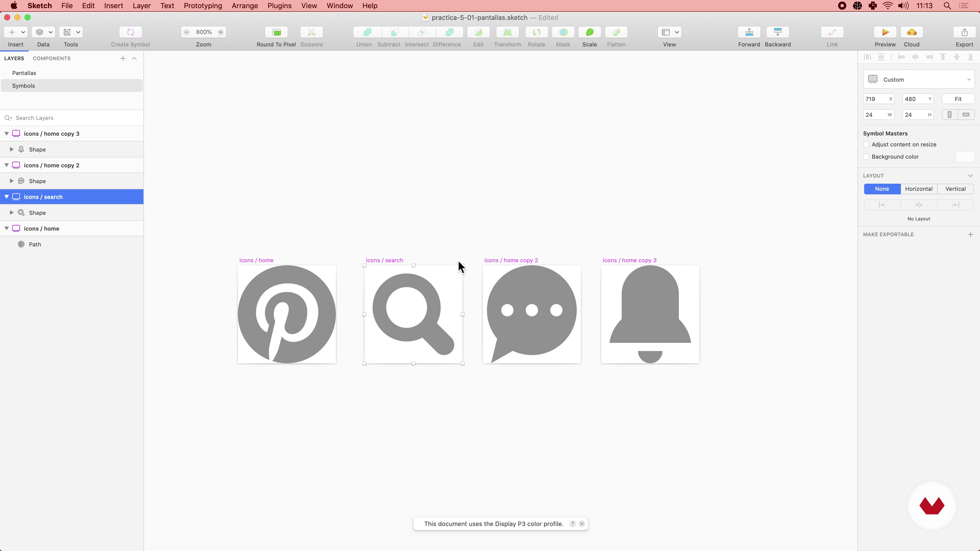
Task: Open the Plugins menu
Action: point(279,6)
